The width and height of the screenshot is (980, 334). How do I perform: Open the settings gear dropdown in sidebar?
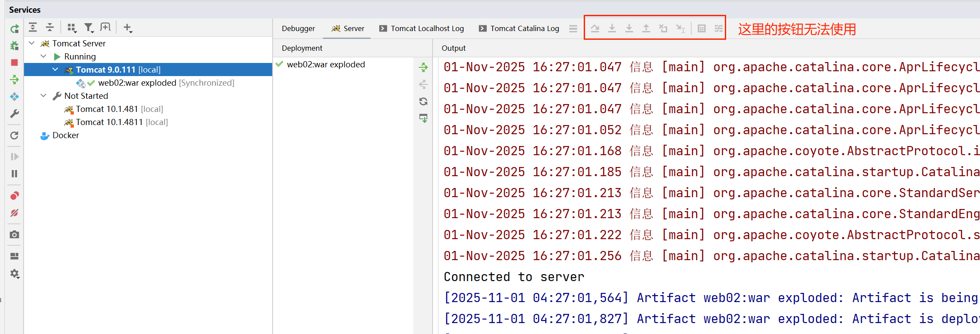coord(14,274)
